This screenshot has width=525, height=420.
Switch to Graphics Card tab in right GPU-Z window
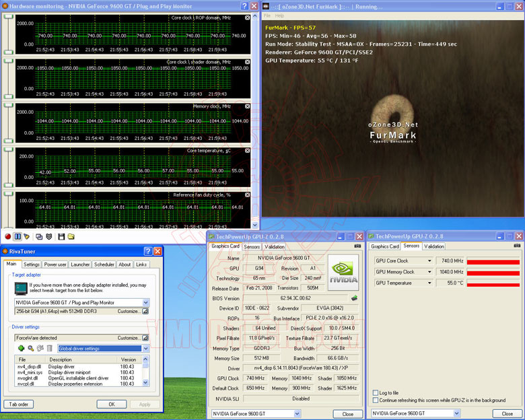click(x=385, y=246)
